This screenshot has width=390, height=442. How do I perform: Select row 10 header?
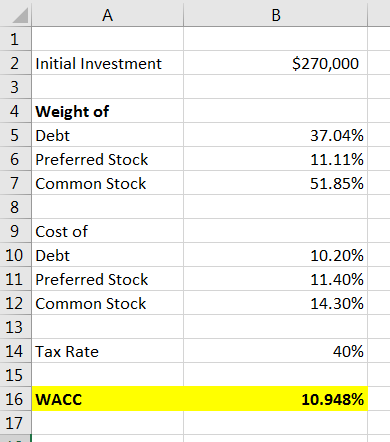15,255
